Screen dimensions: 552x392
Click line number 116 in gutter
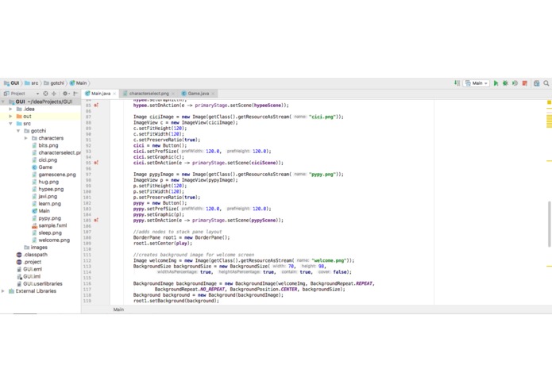point(87,283)
